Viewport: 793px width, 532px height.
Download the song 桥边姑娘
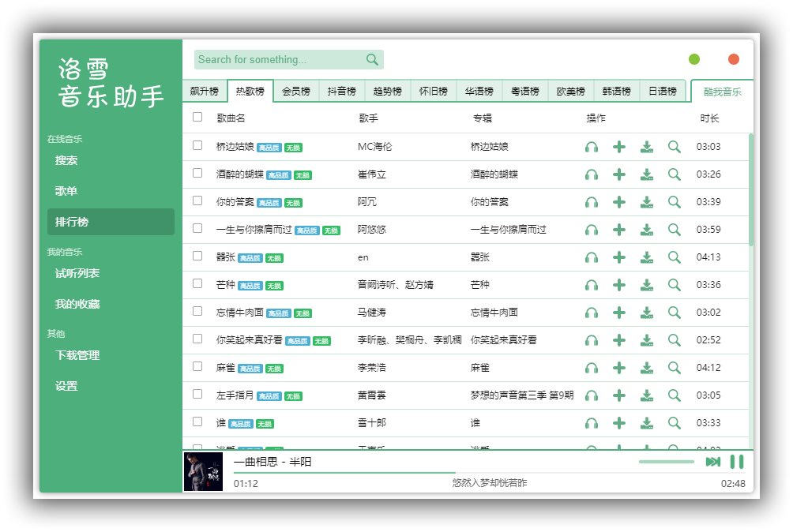click(x=646, y=147)
